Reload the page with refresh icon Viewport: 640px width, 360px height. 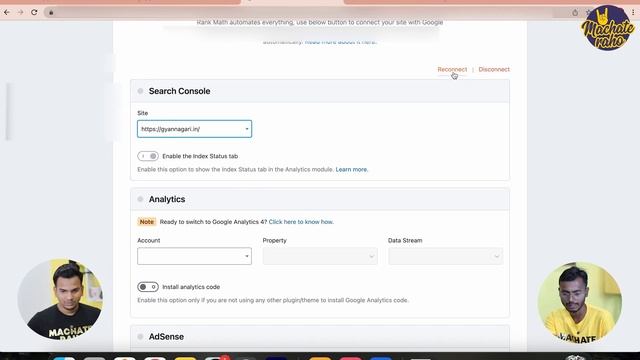tap(34, 12)
